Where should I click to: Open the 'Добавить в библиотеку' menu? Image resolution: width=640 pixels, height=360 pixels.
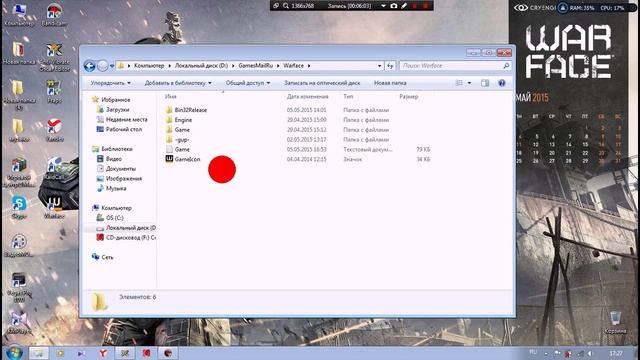pyautogui.click(x=178, y=83)
